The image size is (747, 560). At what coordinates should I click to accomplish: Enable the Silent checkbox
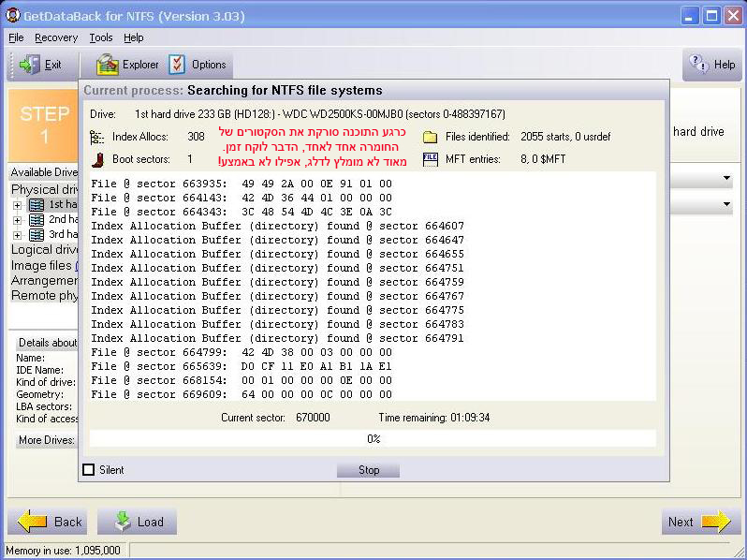point(89,469)
